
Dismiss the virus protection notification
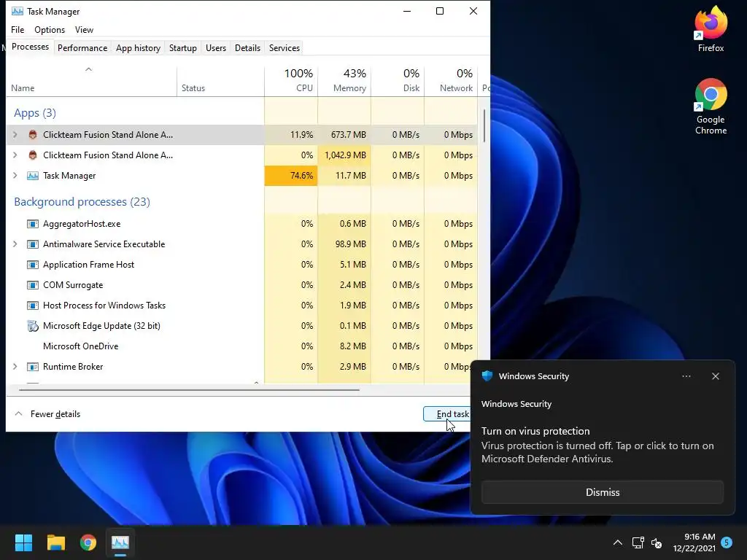point(603,492)
